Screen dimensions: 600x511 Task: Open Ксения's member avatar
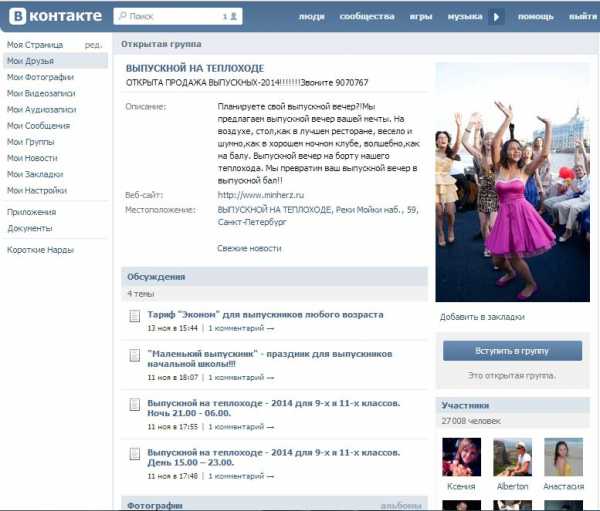click(461, 457)
